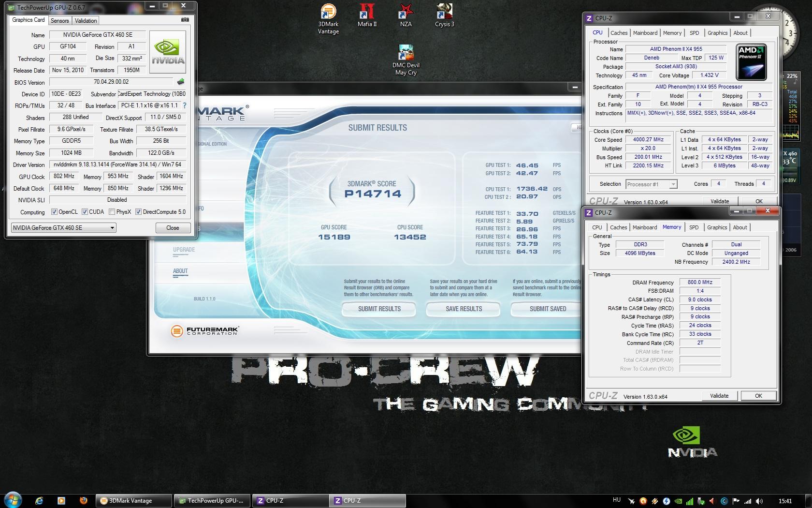This screenshot has height=508, width=812.
Task: Click the network signal tray icon
Action: [x=748, y=501]
